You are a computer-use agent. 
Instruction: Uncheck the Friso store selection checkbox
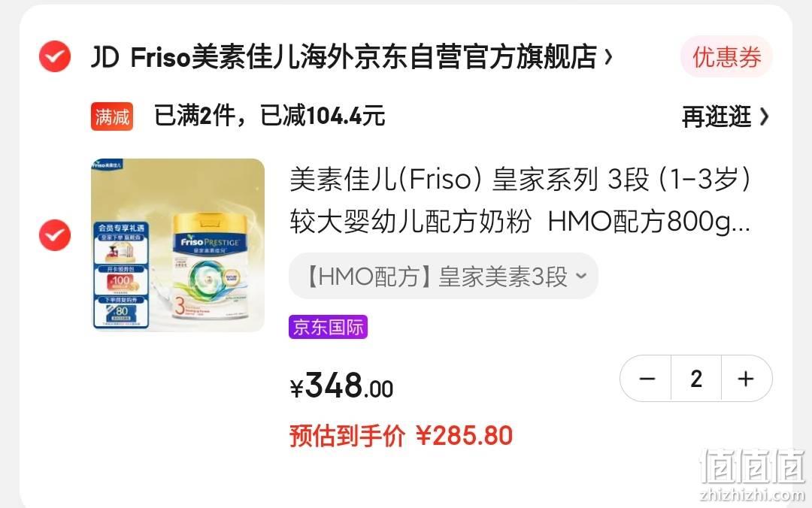pyautogui.click(x=55, y=56)
